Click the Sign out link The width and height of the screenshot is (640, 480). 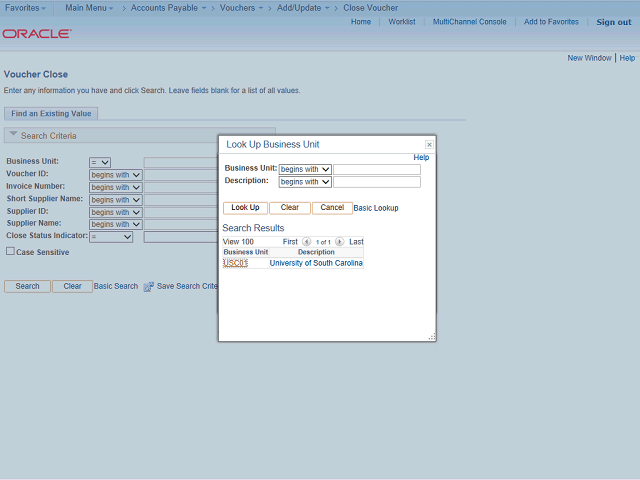(x=613, y=22)
